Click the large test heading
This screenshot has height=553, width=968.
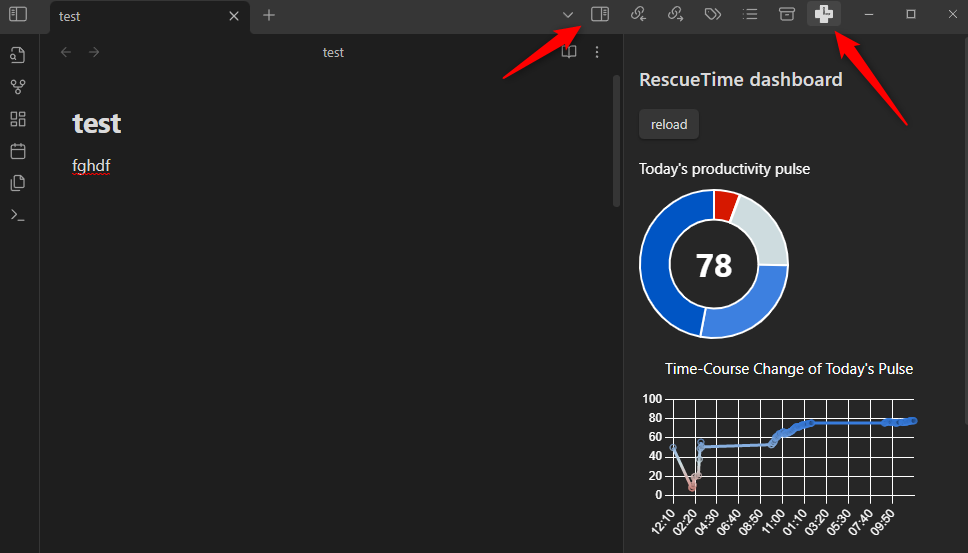97,123
